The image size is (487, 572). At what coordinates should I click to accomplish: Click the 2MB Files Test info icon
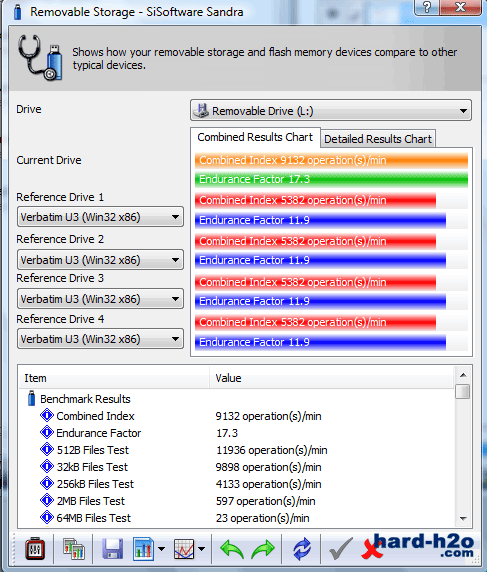(47, 500)
